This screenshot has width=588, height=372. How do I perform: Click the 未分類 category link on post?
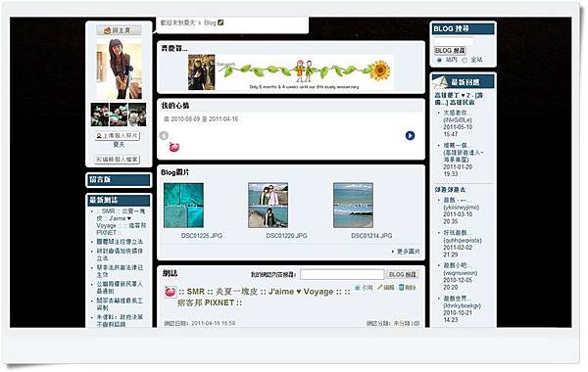[402, 323]
